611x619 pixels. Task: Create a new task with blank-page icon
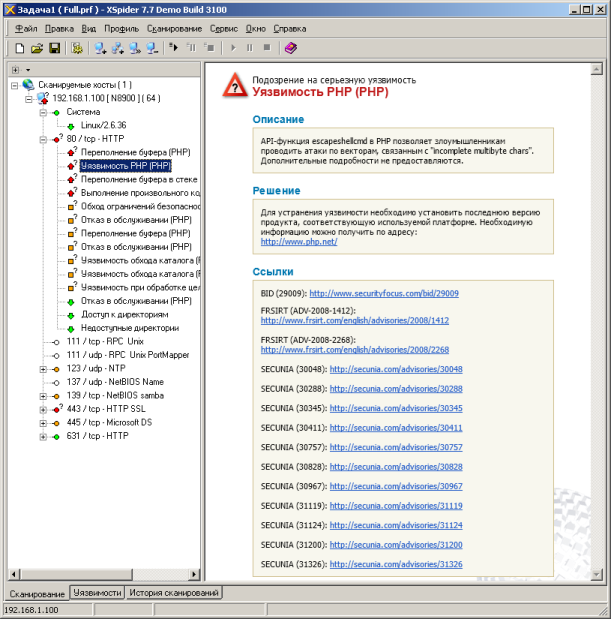point(20,48)
